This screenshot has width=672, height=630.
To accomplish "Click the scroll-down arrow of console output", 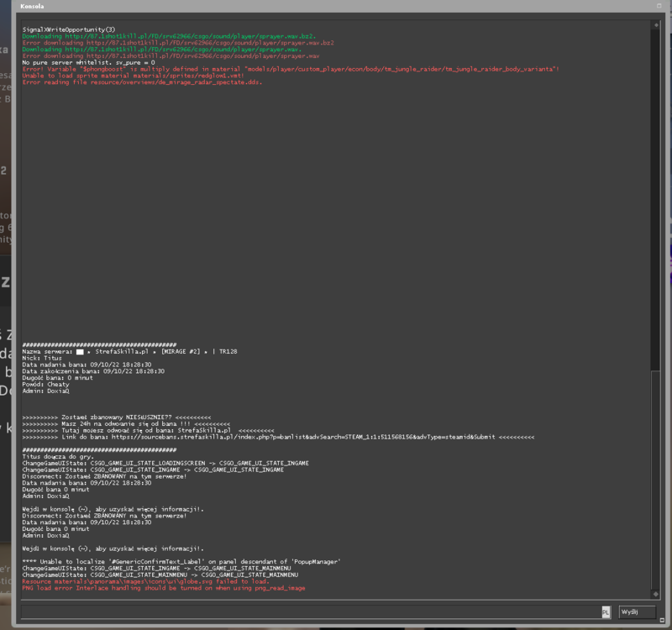I will click(656, 594).
